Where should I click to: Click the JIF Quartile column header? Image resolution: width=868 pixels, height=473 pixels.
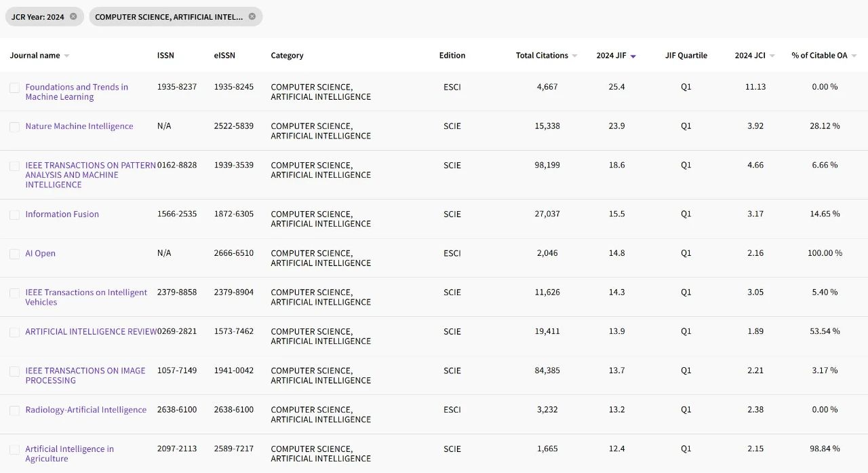coord(686,56)
